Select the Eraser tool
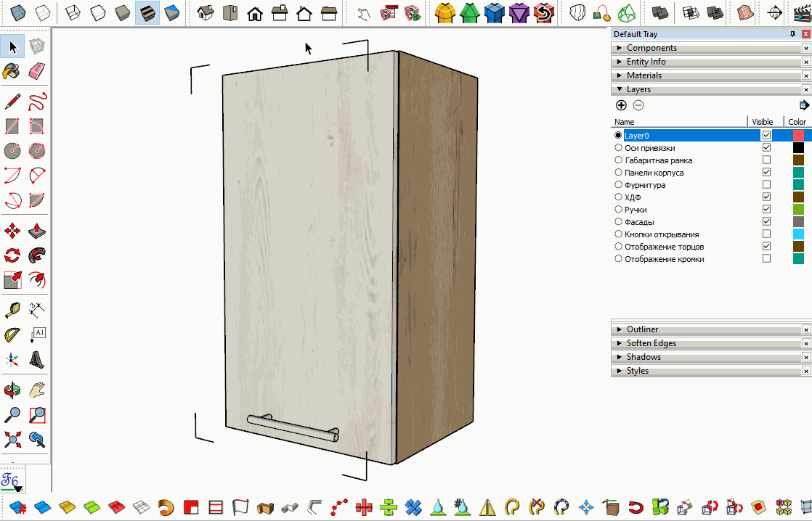Screen dimensions: 812x521 [37, 70]
